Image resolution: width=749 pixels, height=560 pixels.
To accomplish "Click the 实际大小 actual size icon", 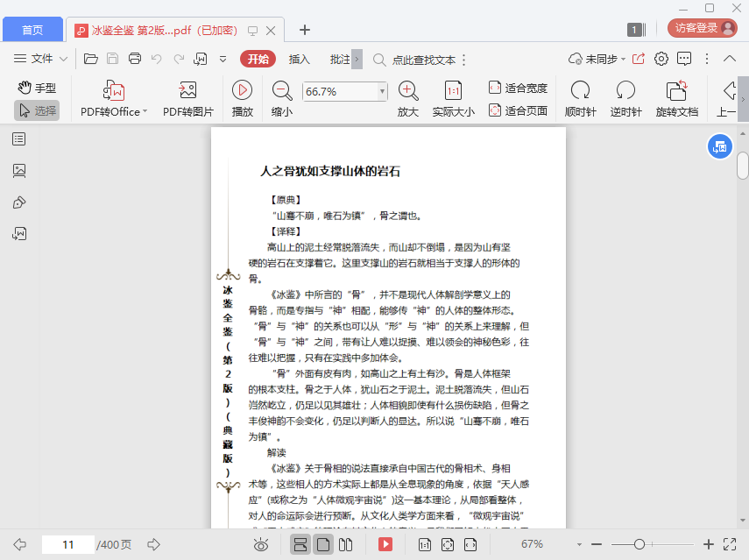I will [x=453, y=90].
